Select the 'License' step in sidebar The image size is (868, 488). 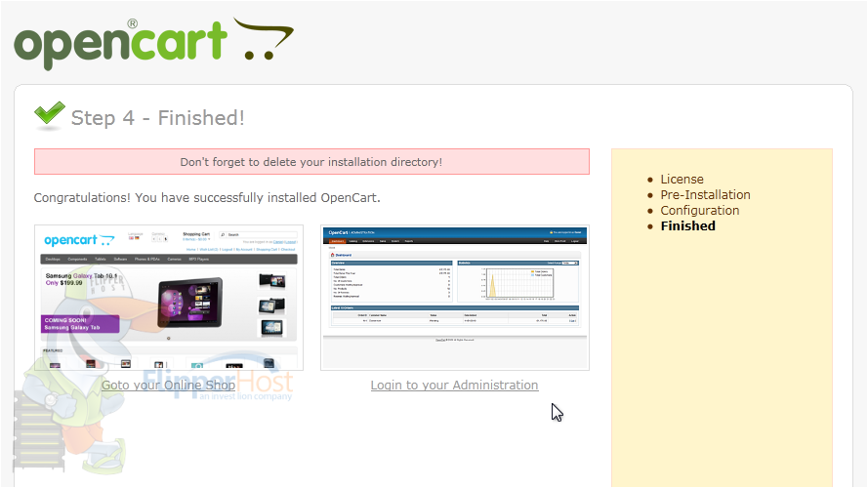[x=682, y=180]
